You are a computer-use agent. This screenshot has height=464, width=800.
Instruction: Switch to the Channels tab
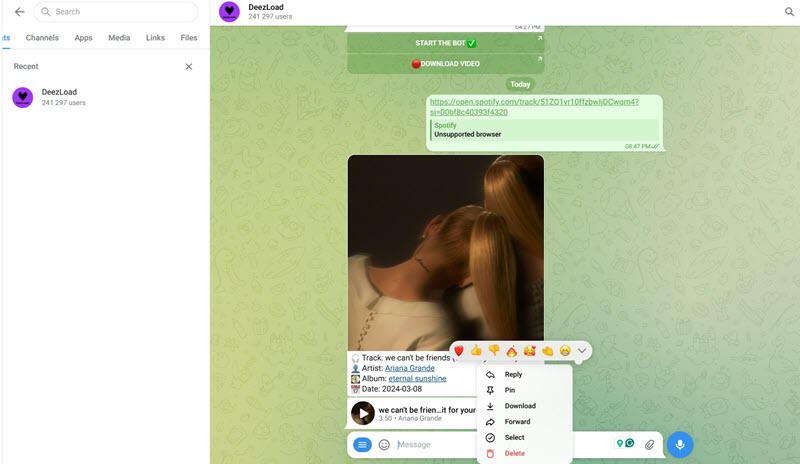[x=42, y=38]
